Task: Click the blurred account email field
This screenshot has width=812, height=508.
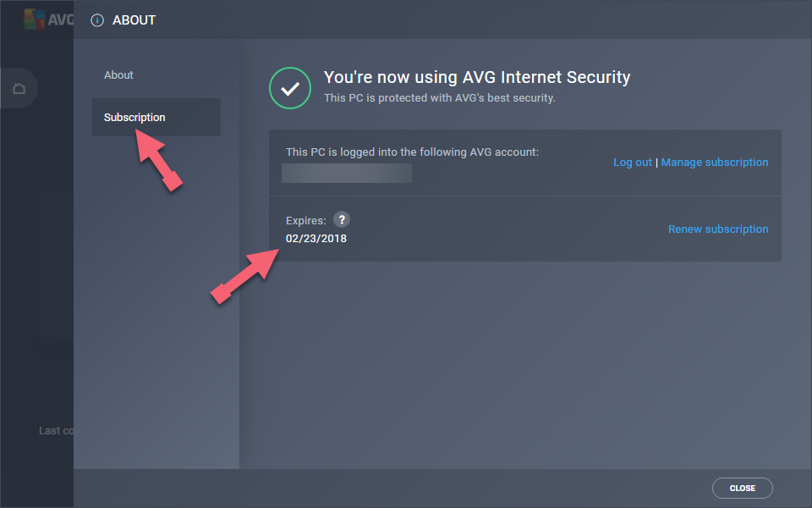Action: (347, 173)
